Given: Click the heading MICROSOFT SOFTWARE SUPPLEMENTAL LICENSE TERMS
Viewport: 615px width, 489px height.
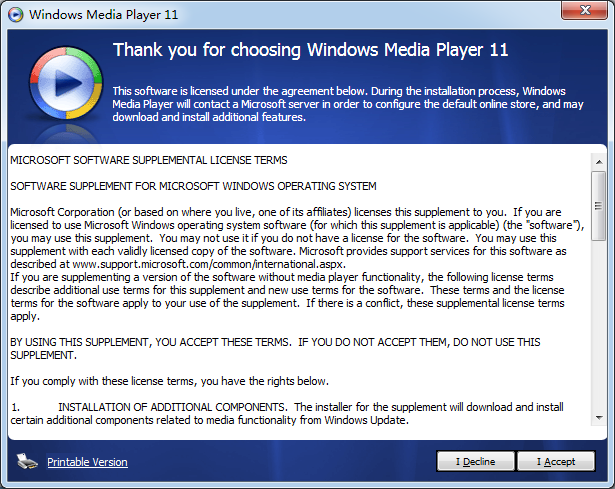Looking at the screenshot, I should [149, 160].
